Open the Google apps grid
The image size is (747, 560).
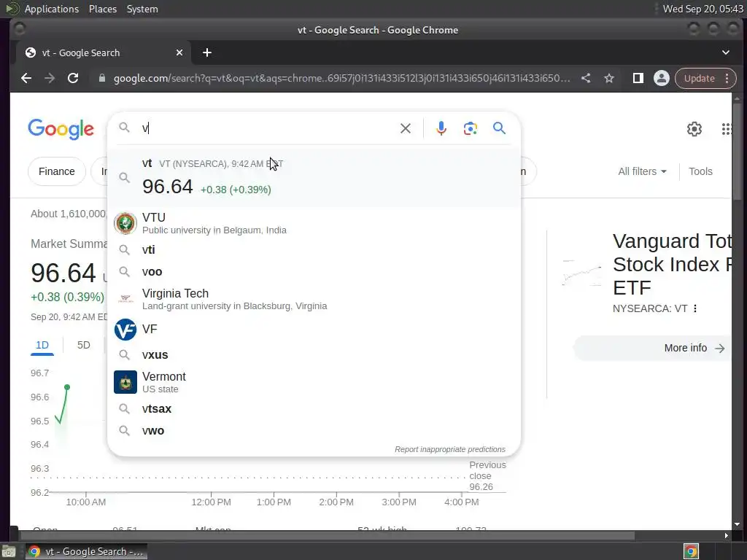click(x=726, y=128)
